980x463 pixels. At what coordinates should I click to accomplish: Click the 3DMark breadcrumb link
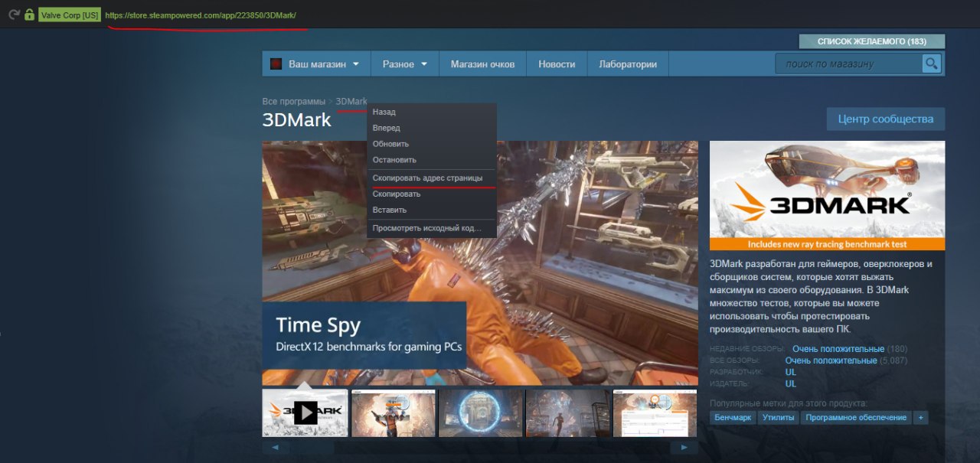pos(351,101)
